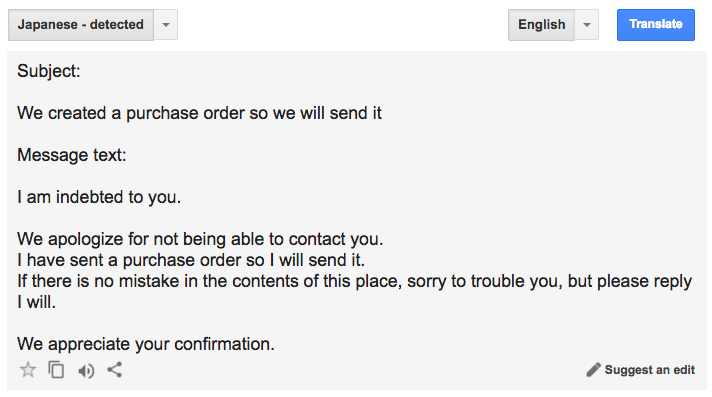Click the short line I will.
The image size is (712, 397).
[x=36, y=302]
